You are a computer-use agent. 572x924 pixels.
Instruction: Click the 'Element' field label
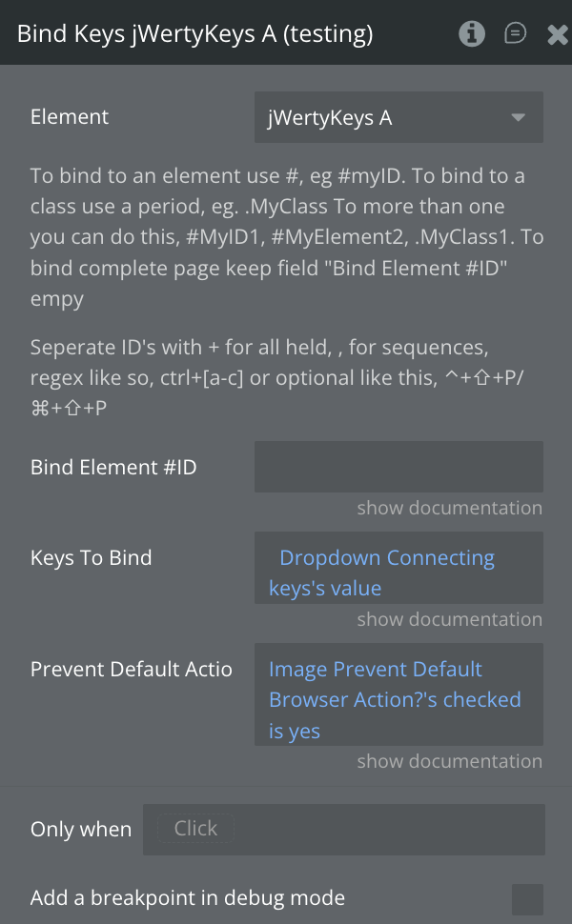[x=70, y=117]
